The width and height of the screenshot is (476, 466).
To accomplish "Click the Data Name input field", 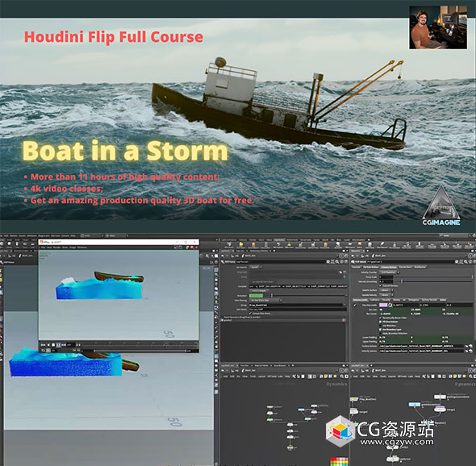I will click(298, 310).
